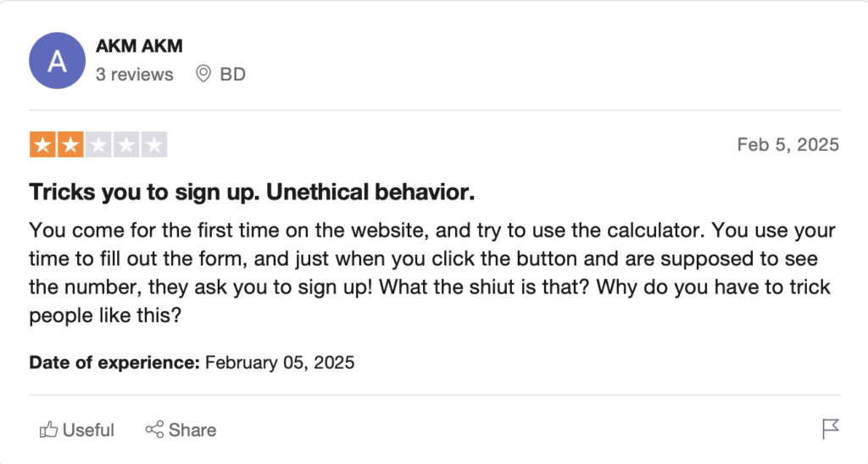Click the fourth grey star in the rating
This screenshot has width=868, height=464.
[126, 145]
